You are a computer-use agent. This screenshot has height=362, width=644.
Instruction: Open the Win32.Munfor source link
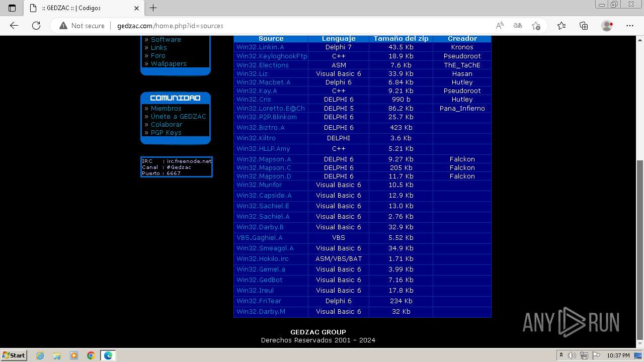click(259, 185)
